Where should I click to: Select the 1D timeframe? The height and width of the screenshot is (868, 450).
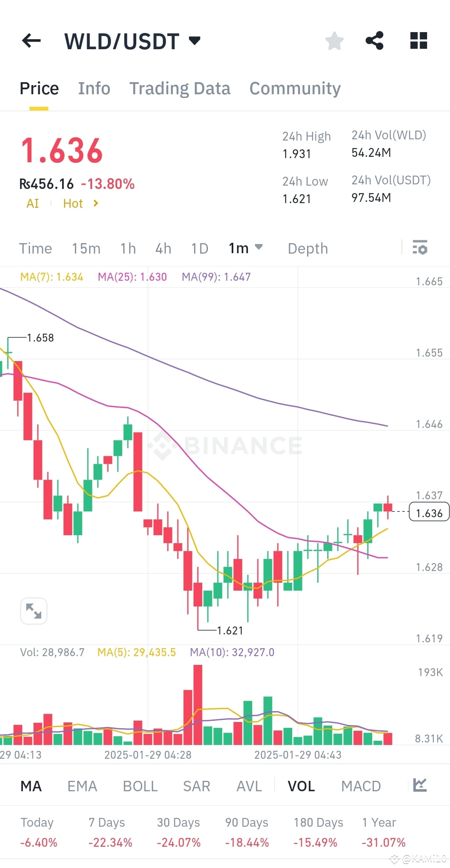(199, 248)
